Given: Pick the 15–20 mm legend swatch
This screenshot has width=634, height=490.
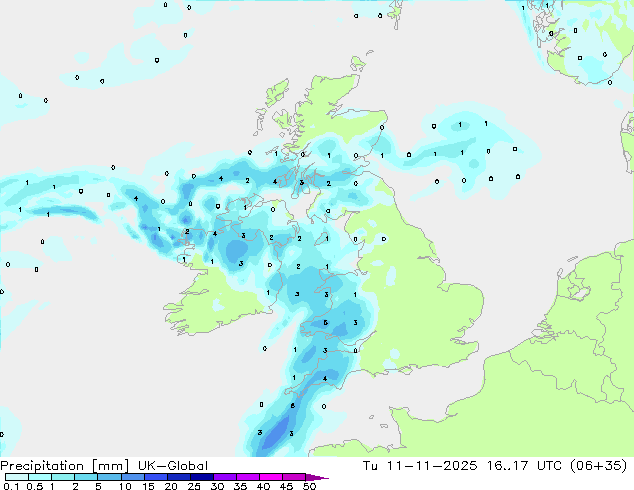Looking at the screenshot, I should point(155,477).
